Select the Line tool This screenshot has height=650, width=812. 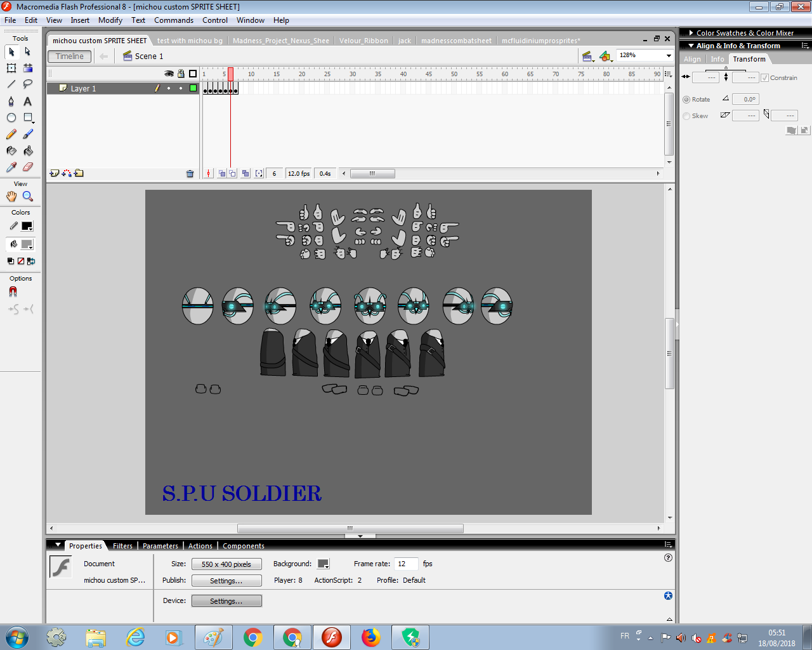(x=11, y=84)
